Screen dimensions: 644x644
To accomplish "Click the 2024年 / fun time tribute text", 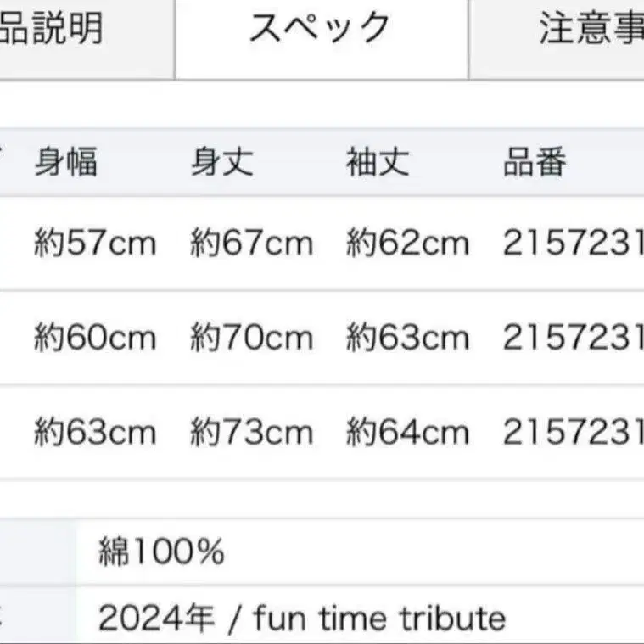I will (x=301, y=617).
